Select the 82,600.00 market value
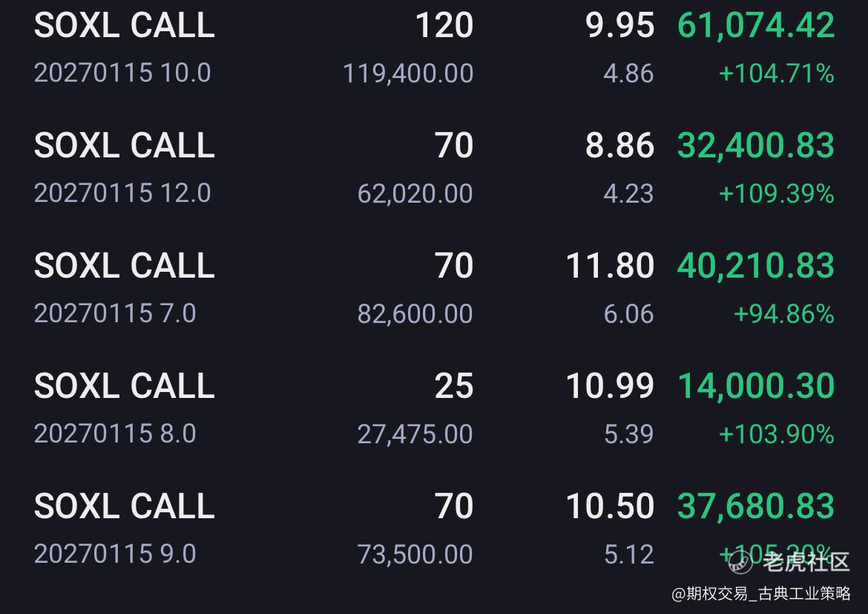 [415, 314]
